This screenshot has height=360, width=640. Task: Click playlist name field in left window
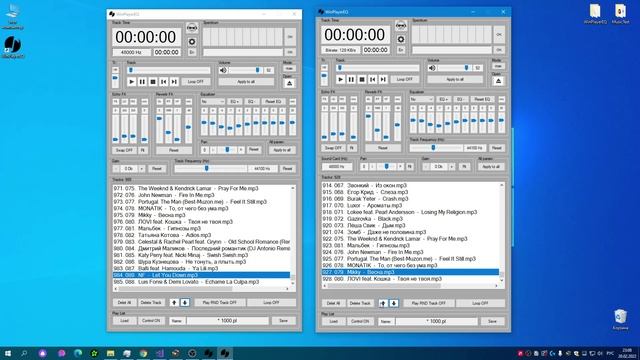tap(228, 321)
